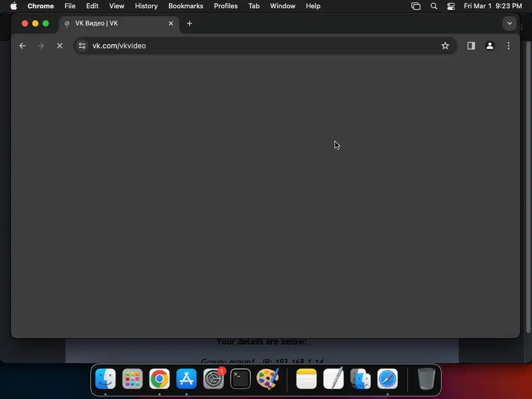Open Spotlight search in menu bar
Image resolution: width=532 pixels, height=399 pixels.
[434, 6]
